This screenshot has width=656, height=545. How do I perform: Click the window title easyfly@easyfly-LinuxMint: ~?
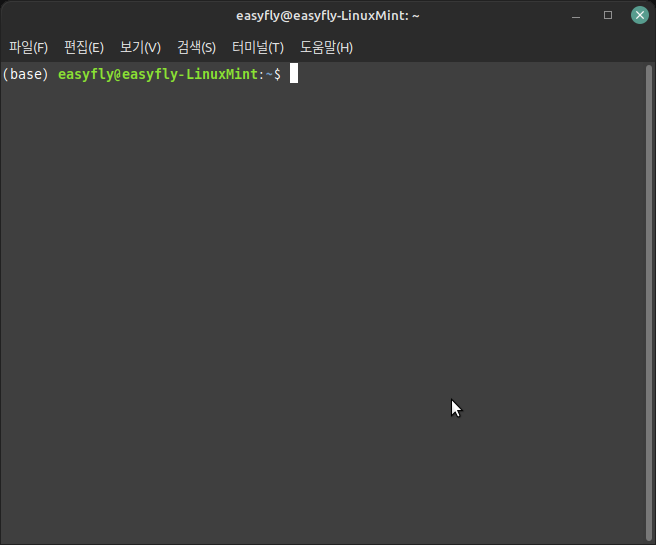point(328,15)
